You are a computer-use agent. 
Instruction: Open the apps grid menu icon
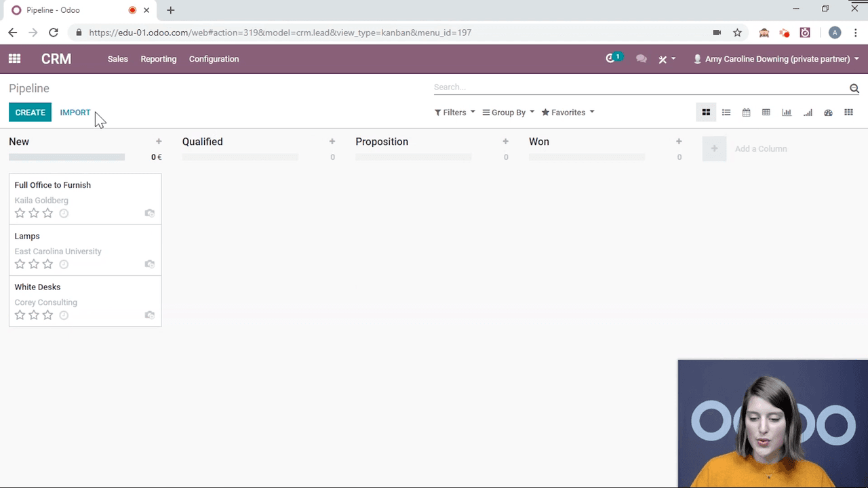point(14,59)
